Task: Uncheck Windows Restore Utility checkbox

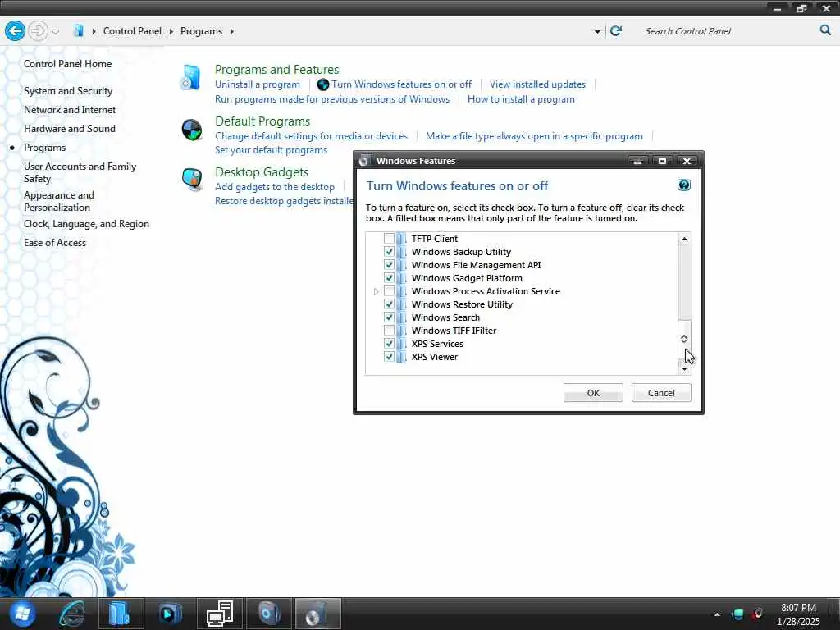Action: (x=389, y=304)
